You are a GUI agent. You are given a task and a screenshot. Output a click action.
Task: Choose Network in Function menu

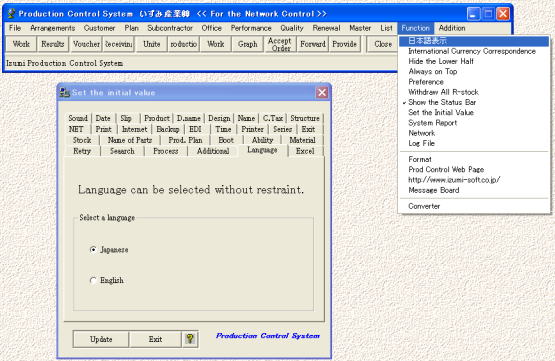click(x=474, y=133)
